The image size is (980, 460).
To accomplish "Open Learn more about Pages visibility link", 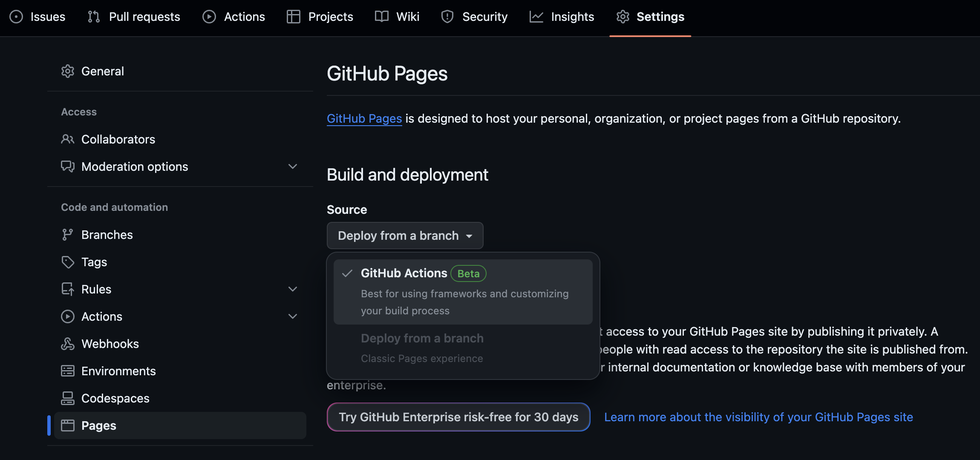I will point(758,417).
